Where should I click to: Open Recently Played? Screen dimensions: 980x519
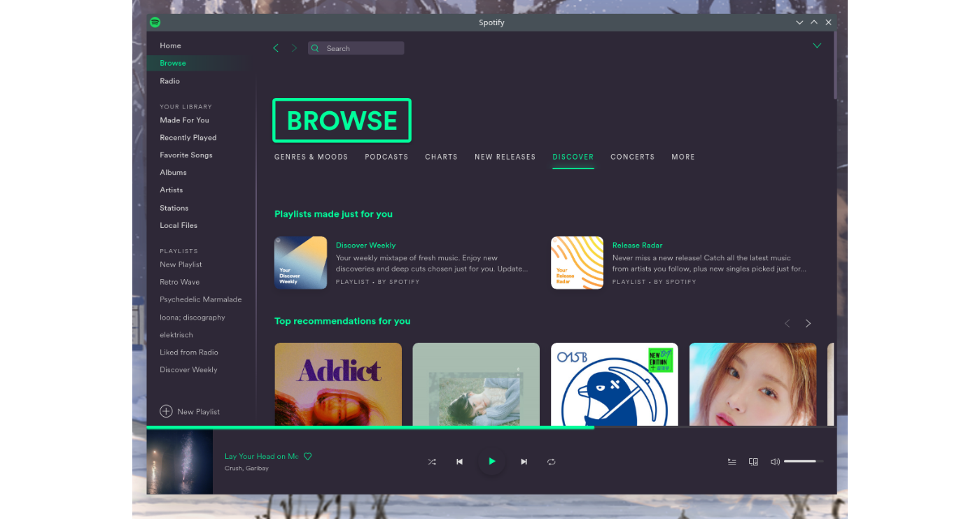pos(188,138)
